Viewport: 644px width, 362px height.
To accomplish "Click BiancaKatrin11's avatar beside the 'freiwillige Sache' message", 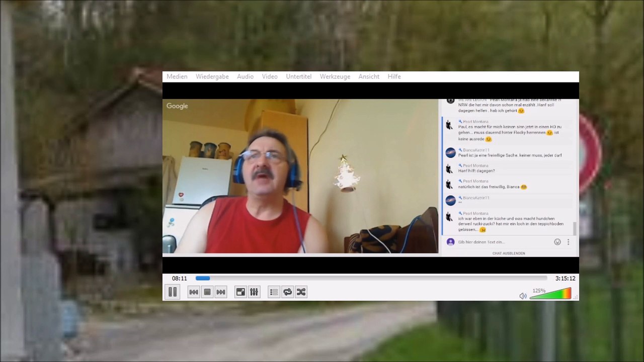I will [x=450, y=152].
